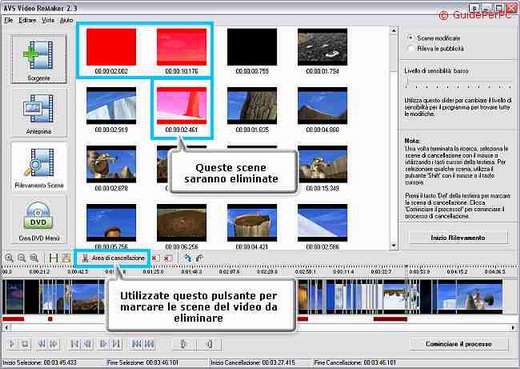
Task: Click the timeline scroll left arrow
Action: click(x=6, y=328)
